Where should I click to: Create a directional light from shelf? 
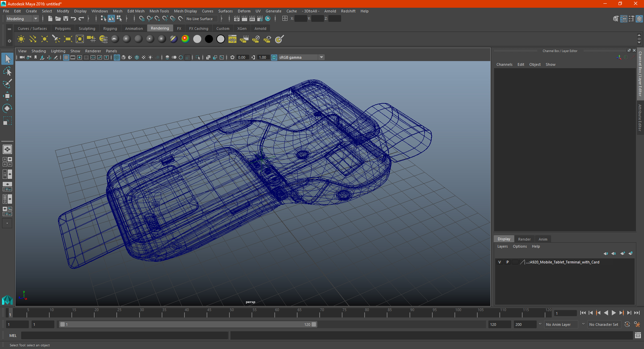pos(33,39)
